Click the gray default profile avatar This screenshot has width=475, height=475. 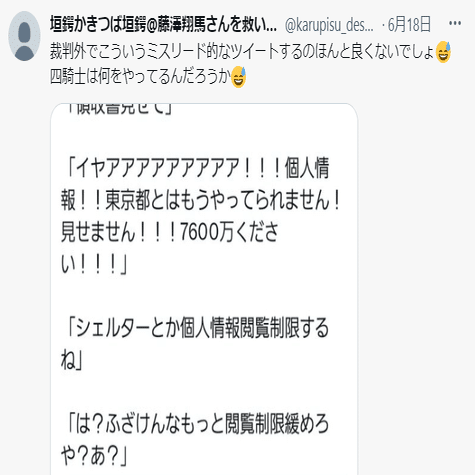pyautogui.click(x=24, y=36)
